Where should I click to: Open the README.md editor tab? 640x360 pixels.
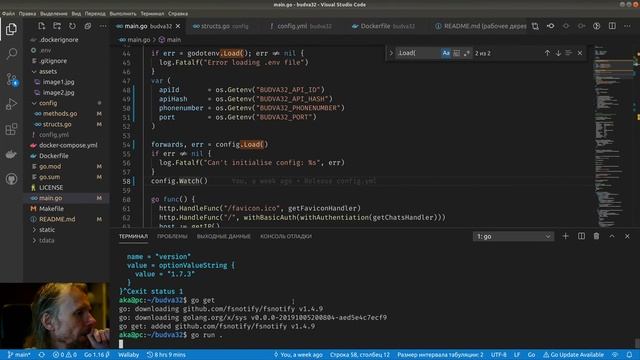481,26
